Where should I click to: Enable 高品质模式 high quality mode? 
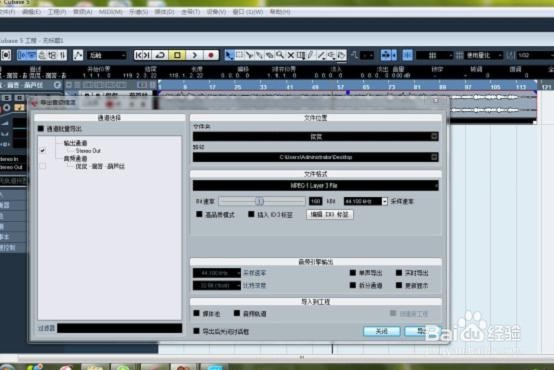click(x=199, y=214)
